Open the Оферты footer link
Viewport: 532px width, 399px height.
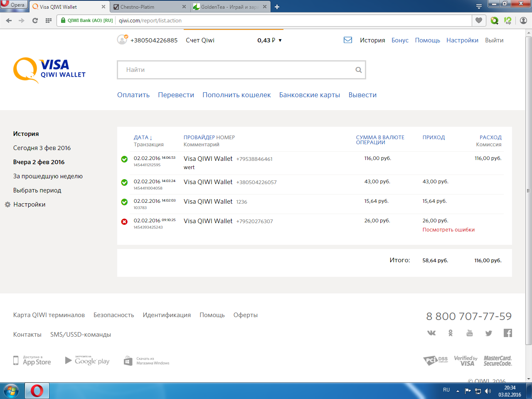(x=245, y=315)
